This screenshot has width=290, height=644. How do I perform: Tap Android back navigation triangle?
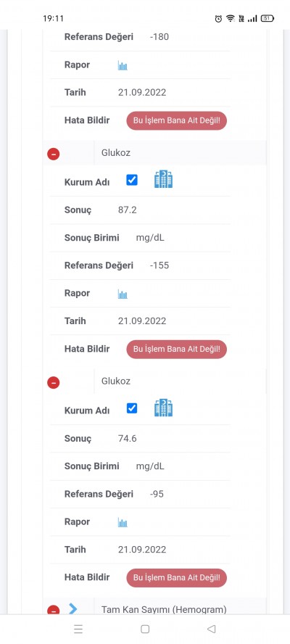point(211,629)
